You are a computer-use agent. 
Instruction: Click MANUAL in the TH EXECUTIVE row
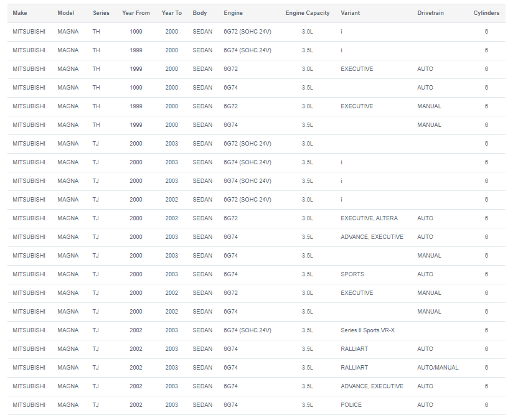pos(429,106)
